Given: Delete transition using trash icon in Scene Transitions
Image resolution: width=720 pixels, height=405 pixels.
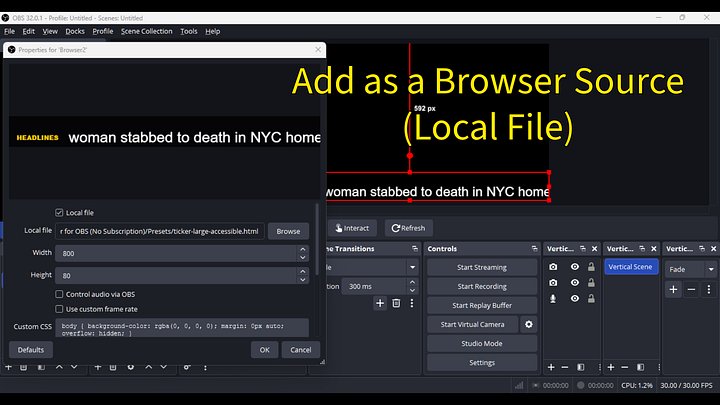Looking at the screenshot, I should coord(396,303).
